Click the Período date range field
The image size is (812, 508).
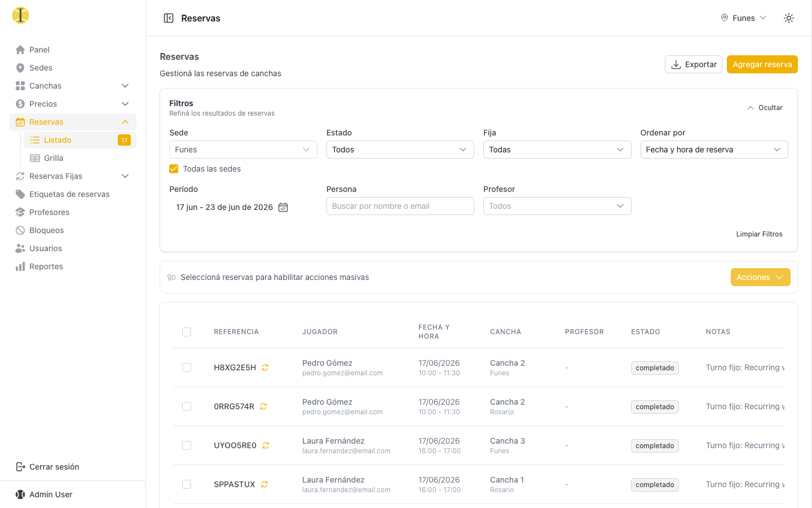pyautogui.click(x=232, y=207)
